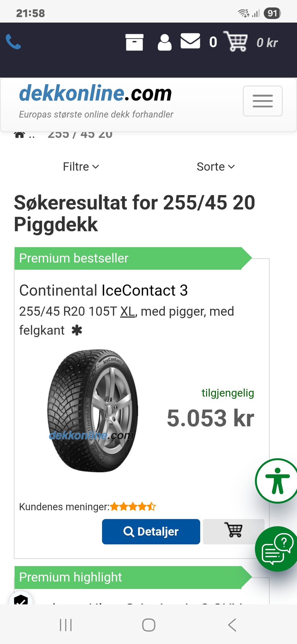Go to home via breadcrumb icon
The image size is (297, 644).
point(19,135)
